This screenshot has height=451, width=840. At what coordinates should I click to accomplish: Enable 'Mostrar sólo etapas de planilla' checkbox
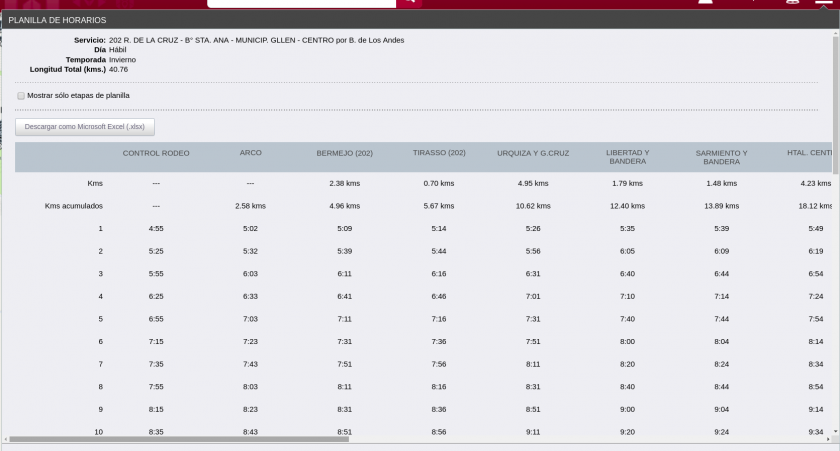tap(21, 96)
